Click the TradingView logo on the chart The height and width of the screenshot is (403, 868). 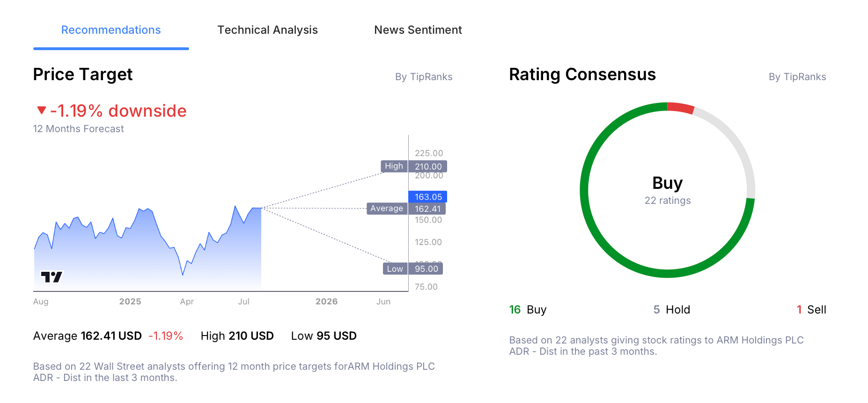[x=51, y=277]
